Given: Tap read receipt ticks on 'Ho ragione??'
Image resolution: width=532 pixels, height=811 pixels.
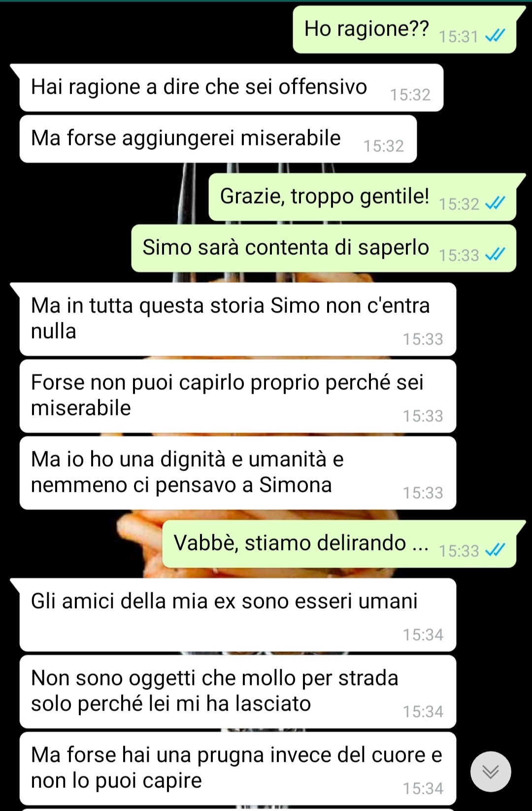Looking at the screenshot, I should (495, 36).
